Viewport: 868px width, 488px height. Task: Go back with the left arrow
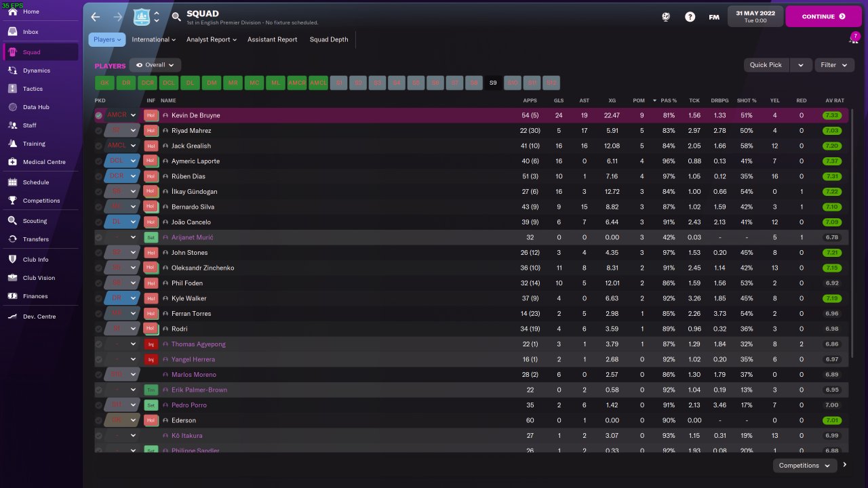click(96, 17)
